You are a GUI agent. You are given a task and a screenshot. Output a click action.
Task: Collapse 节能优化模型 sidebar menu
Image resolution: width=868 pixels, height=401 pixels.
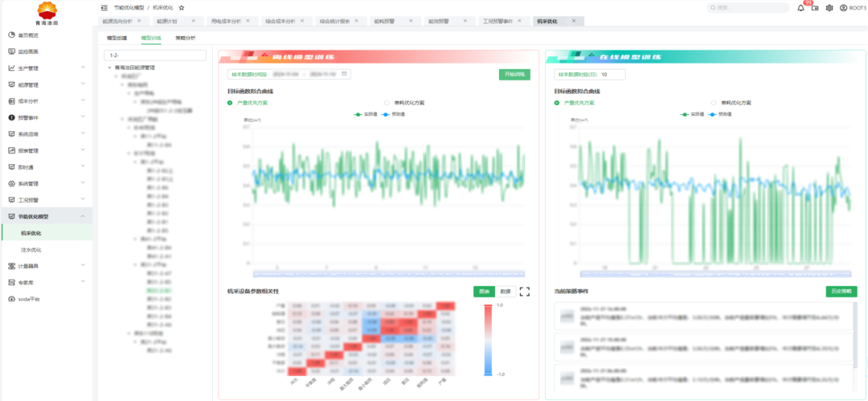tap(83, 216)
